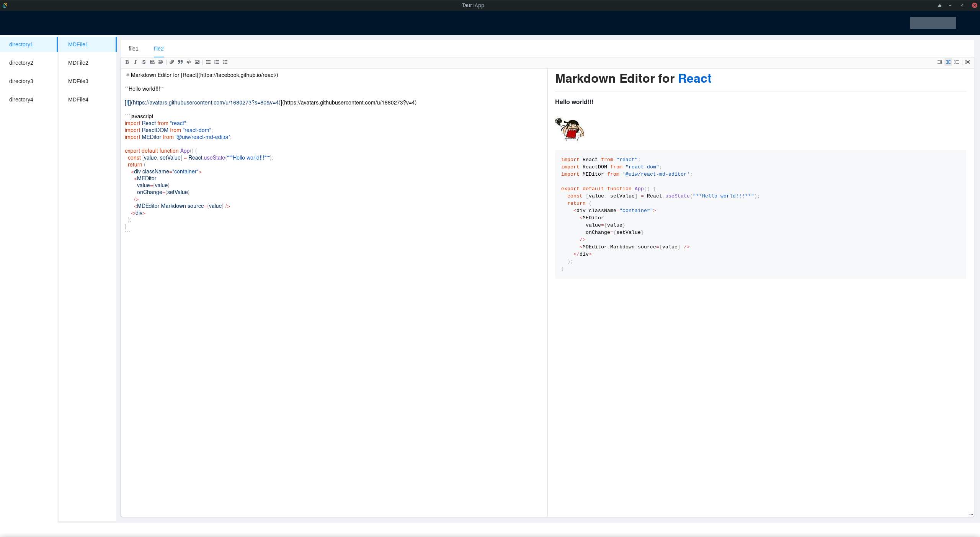The image size is (980, 537).
Task: Click 'import MEDitor from' line in preview code
Action: (x=627, y=174)
